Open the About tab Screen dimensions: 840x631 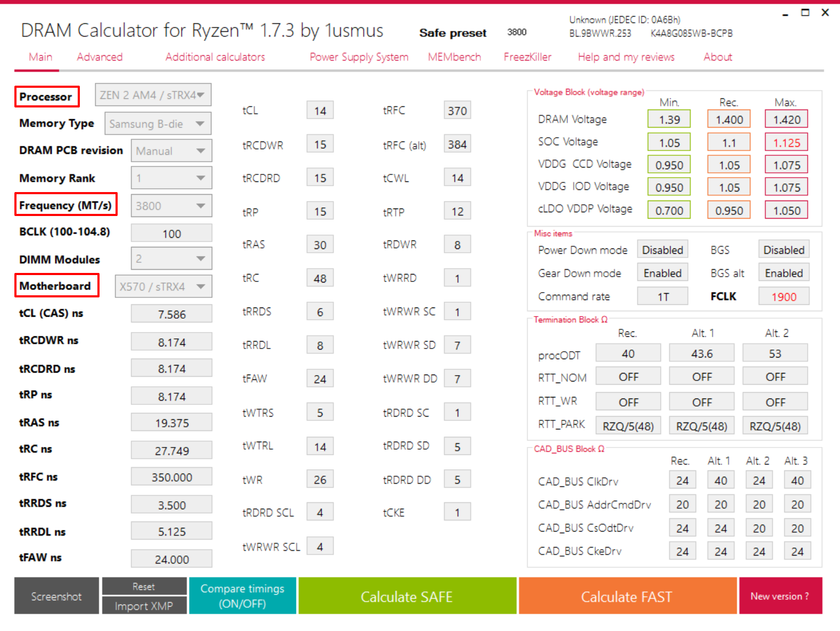[718, 57]
